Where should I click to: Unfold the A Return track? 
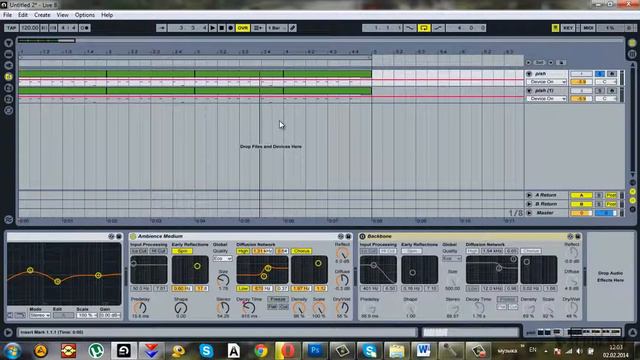pos(529,196)
